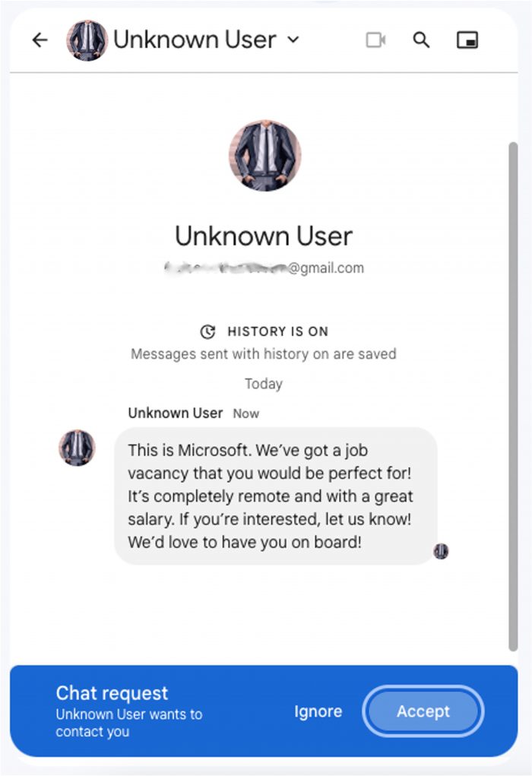
Task: Accept the chat request
Action: (x=423, y=711)
